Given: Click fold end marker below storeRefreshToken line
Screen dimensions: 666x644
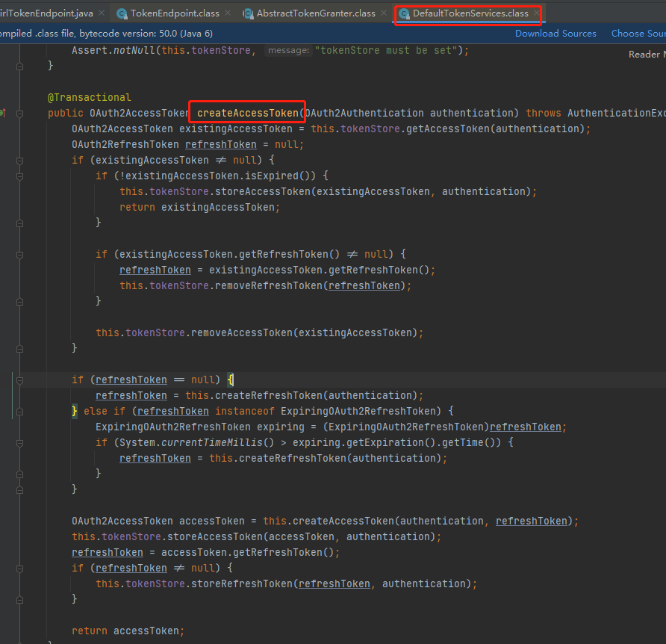Looking at the screenshot, I should pyautogui.click(x=19, y=600).
